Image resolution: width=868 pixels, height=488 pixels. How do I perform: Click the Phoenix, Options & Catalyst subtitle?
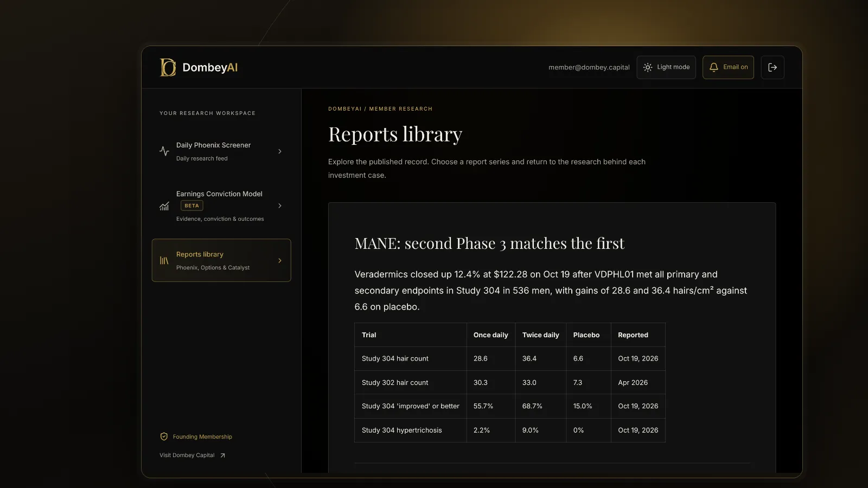[x=213, y=268]
